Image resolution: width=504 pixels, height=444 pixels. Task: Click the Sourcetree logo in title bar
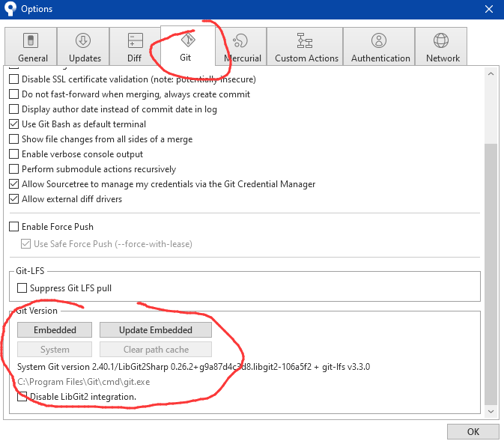coord(10,8)
